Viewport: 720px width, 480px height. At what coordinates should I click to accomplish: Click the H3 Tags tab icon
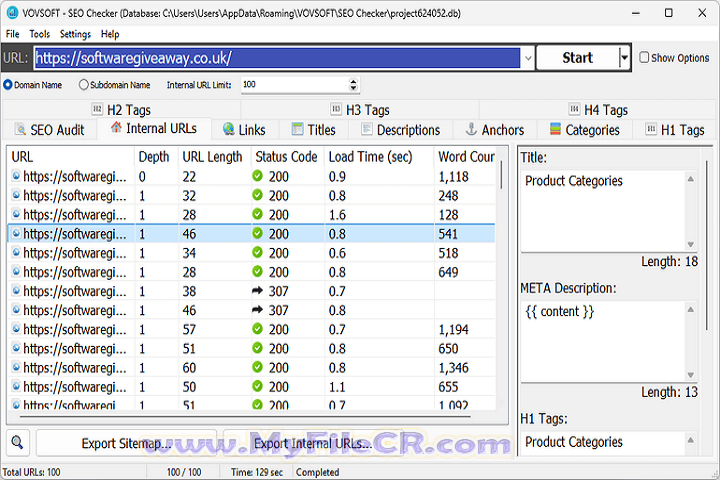[x=336, y=109]
